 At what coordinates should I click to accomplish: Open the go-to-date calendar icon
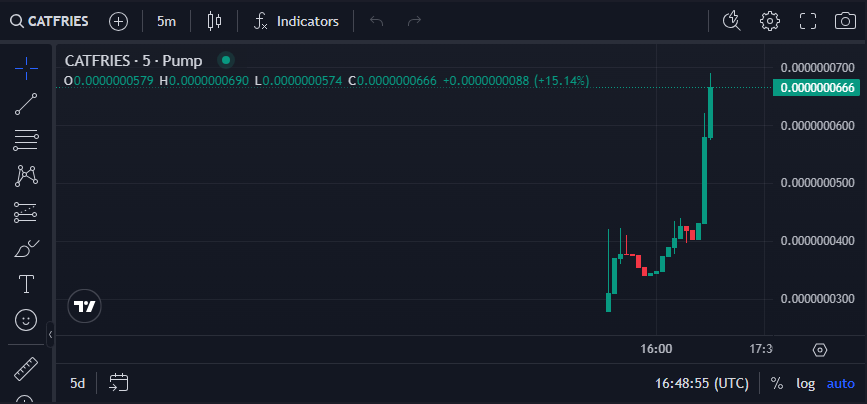[x=119, y=383]
